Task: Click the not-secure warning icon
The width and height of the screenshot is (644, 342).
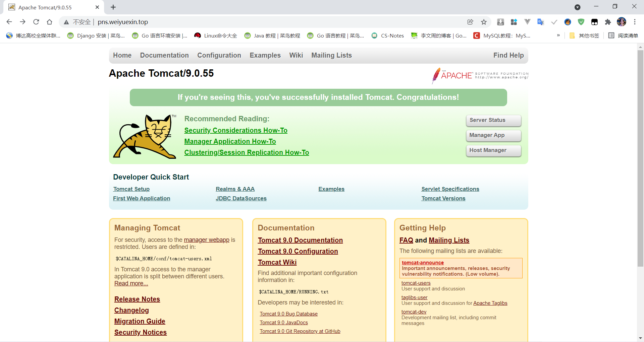Action: 66,22
